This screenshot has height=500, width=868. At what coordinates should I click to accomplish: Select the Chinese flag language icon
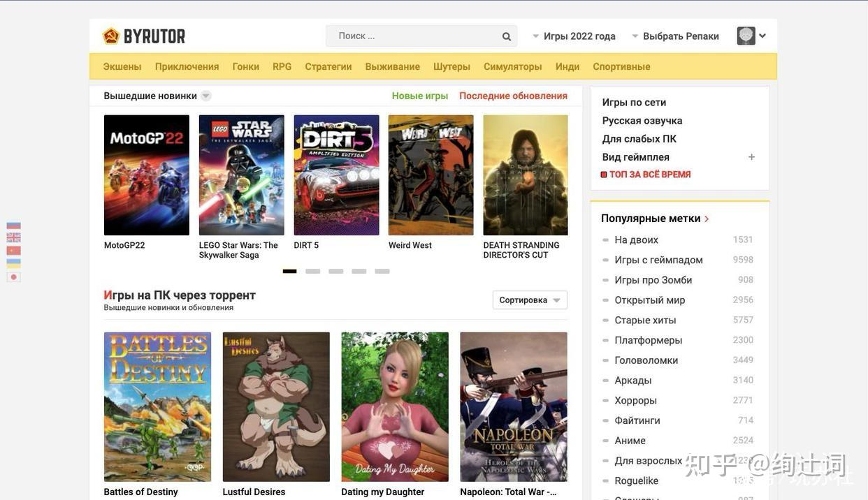point(13,251)
